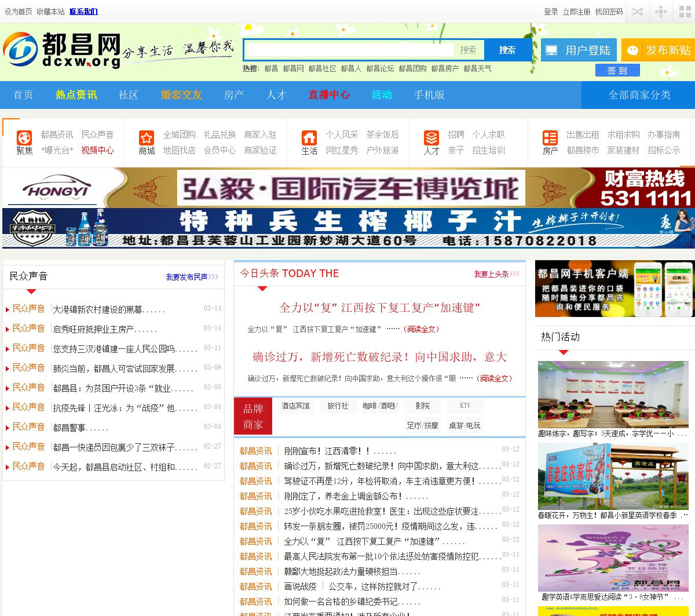Screen dimensions: 695x616
Task: Click the 房产 list icon
Action: (550, 138)
